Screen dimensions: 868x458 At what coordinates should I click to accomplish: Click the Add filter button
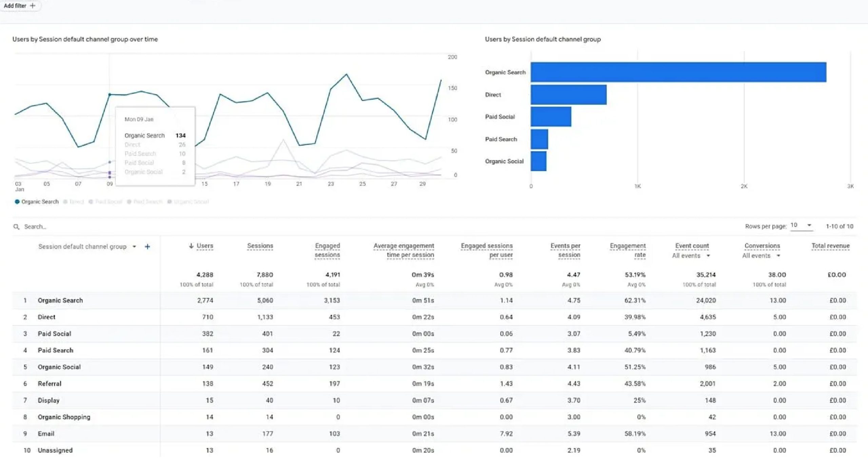(15, 6)
